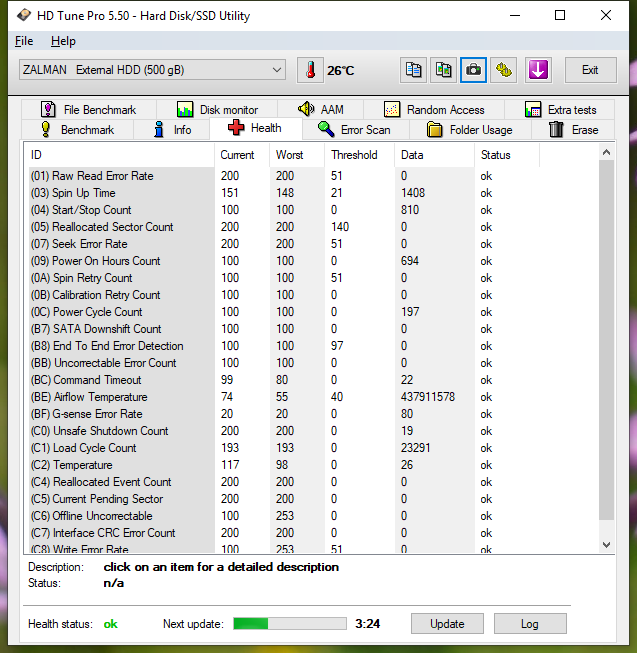Select the Power On Hours Count row
The width and height of the screenshot is (637, 653).
(283, 261)
